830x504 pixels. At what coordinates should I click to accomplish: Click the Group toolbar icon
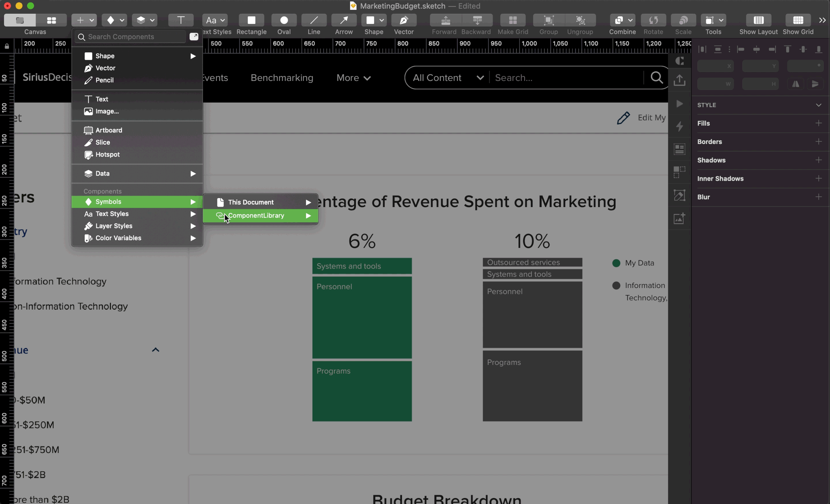click(548, 20)
